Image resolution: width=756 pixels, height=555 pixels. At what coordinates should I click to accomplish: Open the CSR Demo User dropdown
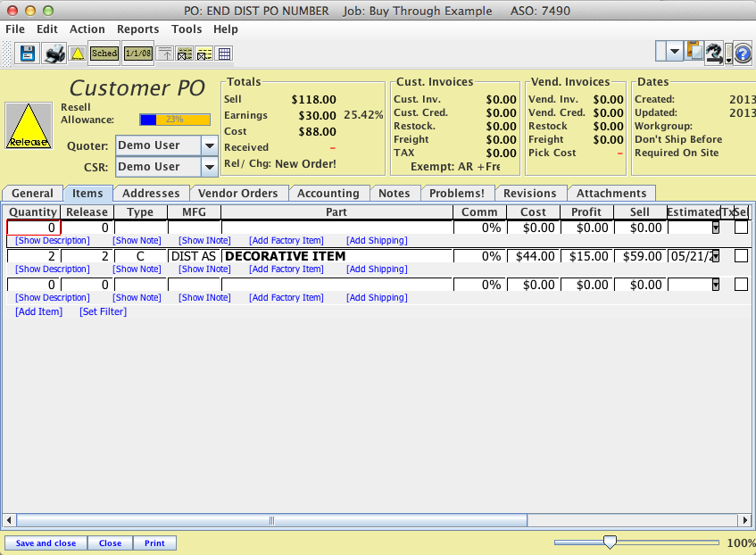coord(209,167)
